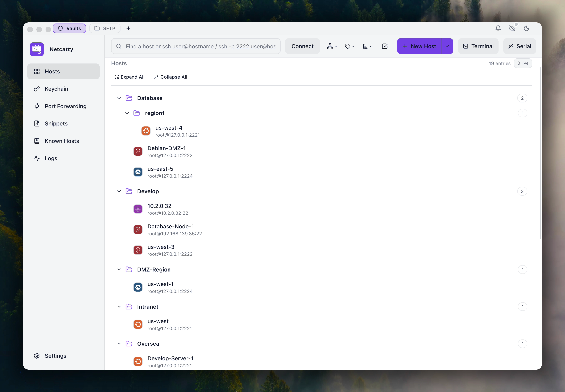Viewport: 565px width, 392px height.
Task: Open the tag filter dropdown
Action: [x=349, y=46]
